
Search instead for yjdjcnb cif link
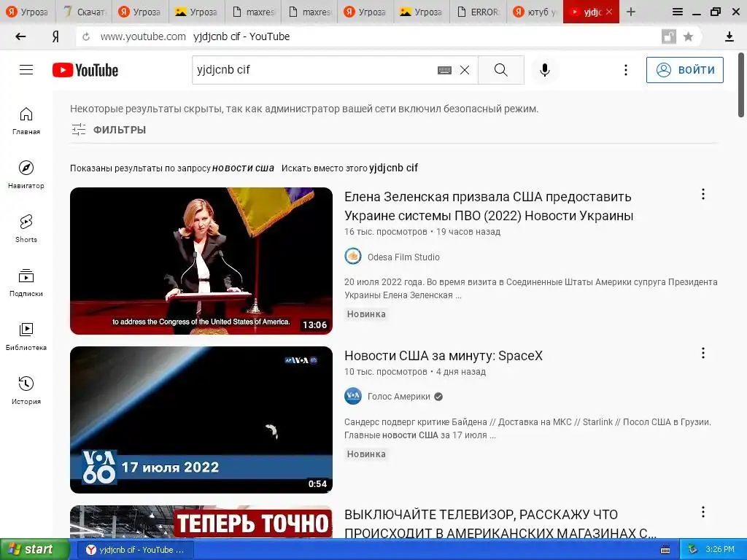393,168
